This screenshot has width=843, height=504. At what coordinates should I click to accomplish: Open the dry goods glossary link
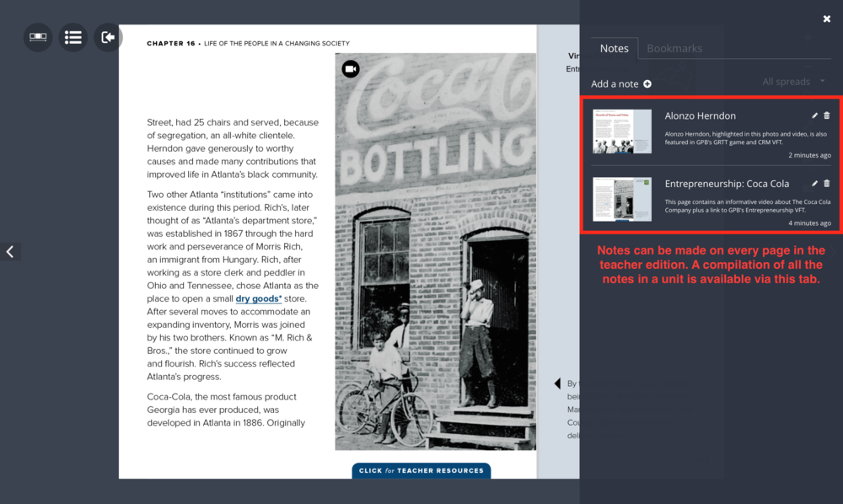(259, 298)
